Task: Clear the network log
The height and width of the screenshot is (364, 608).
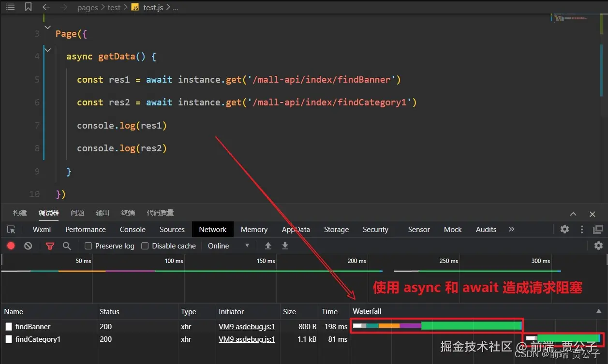Action: (28, 246)
